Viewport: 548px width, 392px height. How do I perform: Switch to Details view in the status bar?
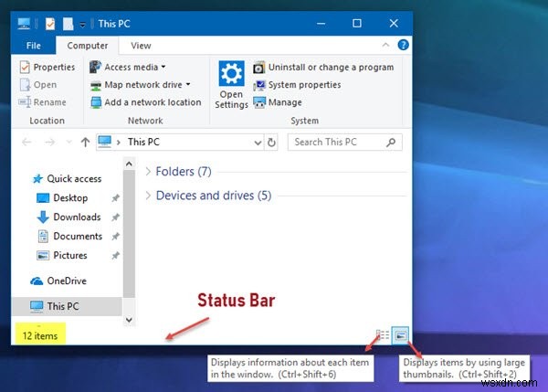pos(383,335)
